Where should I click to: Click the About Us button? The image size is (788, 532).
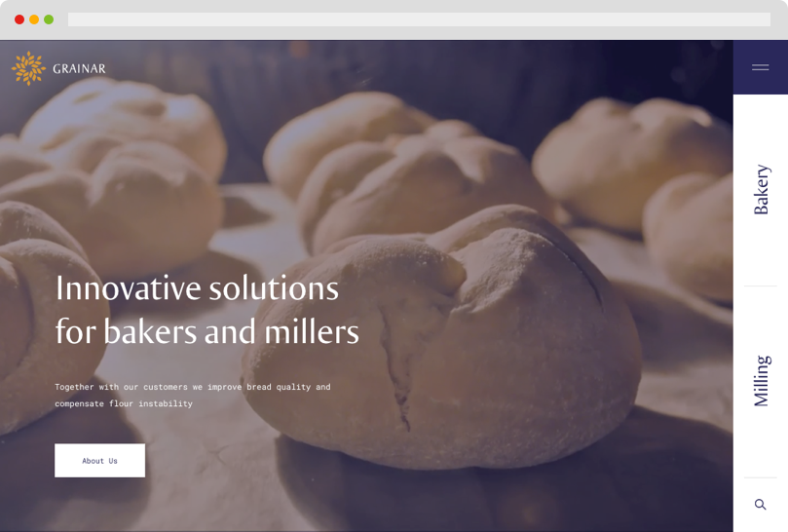[x=99, y=460]
